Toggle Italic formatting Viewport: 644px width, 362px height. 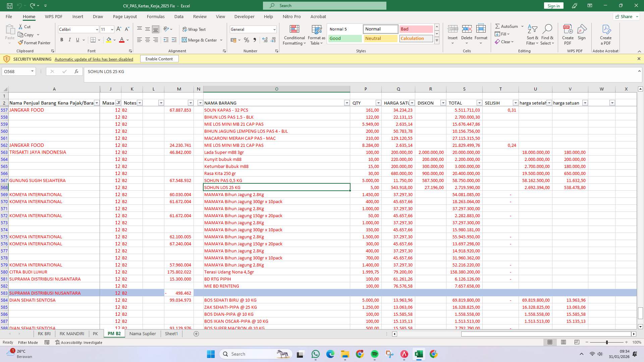coord(69,40)
